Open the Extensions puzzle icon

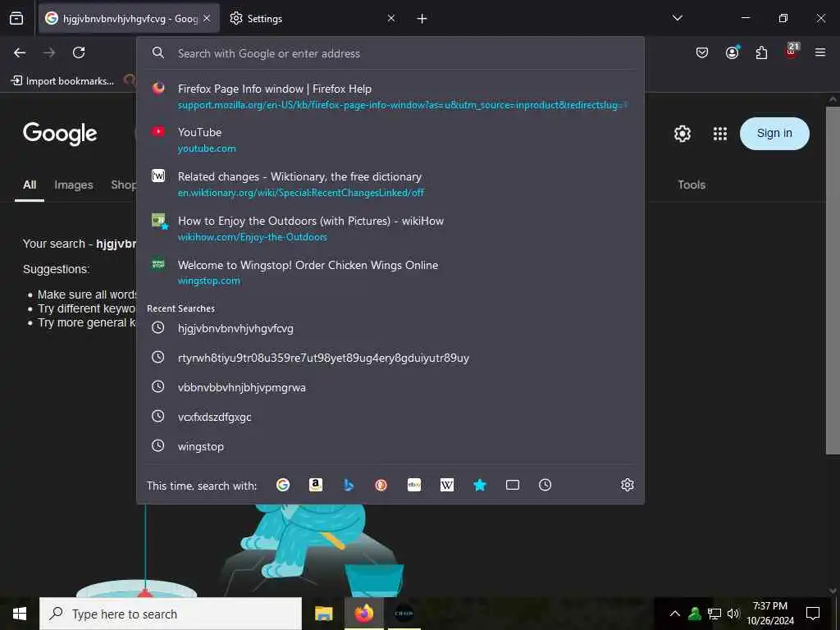click(761, 52)
